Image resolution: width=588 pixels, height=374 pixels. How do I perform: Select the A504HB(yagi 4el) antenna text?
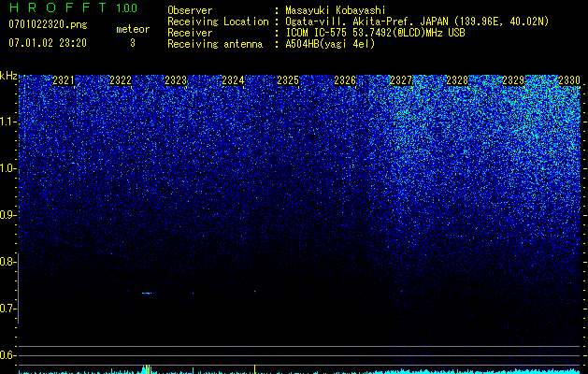(x=330, y=44)
